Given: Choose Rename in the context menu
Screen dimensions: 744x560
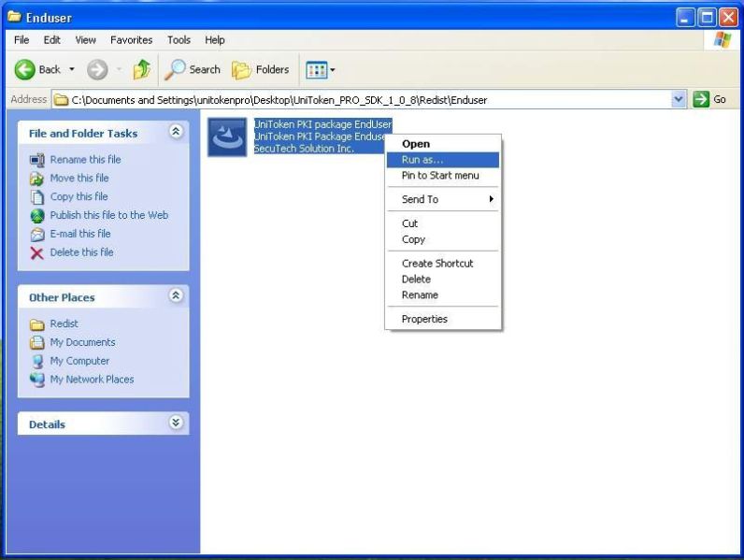Looking at the screenshot, I should [443, 294].
